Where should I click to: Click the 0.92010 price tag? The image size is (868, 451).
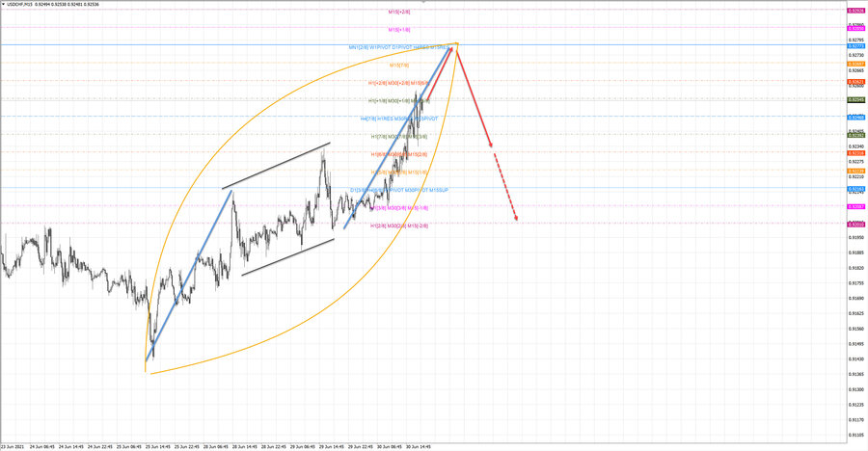854,225
